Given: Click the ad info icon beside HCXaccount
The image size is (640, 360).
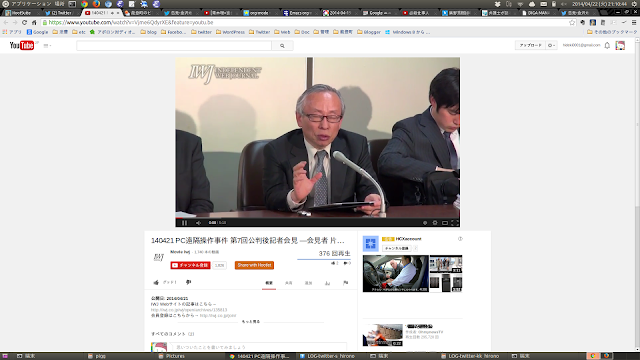Looking at the screenshot, I should (x=460, y=239).
